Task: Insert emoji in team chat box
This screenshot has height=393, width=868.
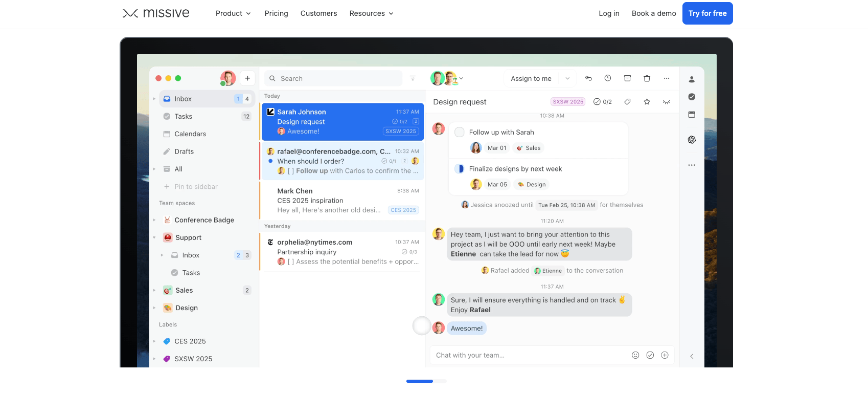Action: pos(635,355)
